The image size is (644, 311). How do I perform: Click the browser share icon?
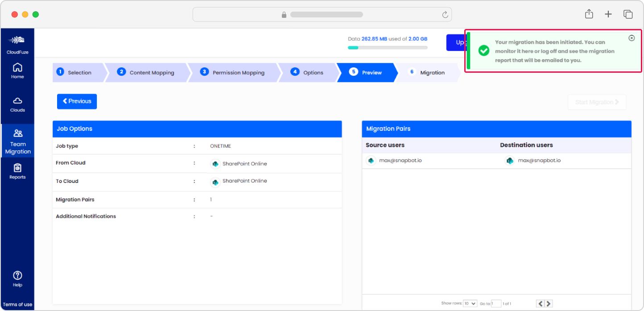coord(589,14)
